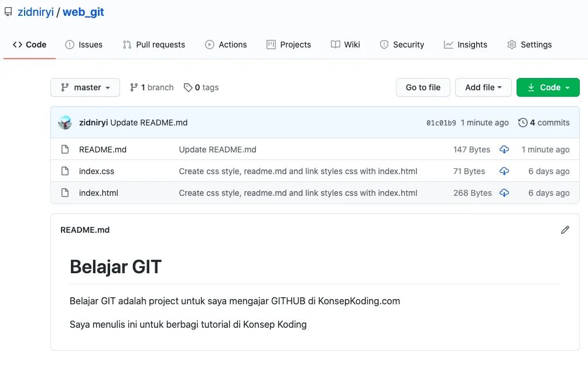Click the Security shield icon
Screen dimensions: 588x377
385,44
